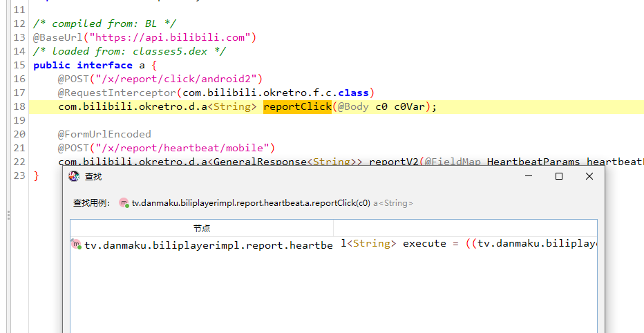
Task: Close the 查找 dialog
Action: point(589,176)
